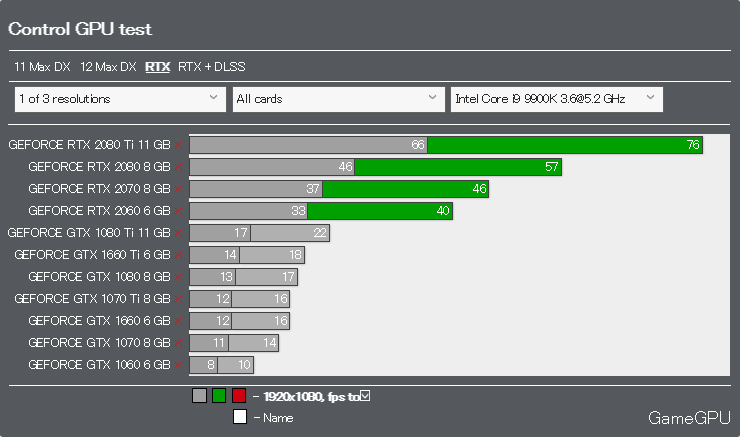Click the Control GPU test title
Viewport: 740px width, 437px height.
click(x=80, y=29)
